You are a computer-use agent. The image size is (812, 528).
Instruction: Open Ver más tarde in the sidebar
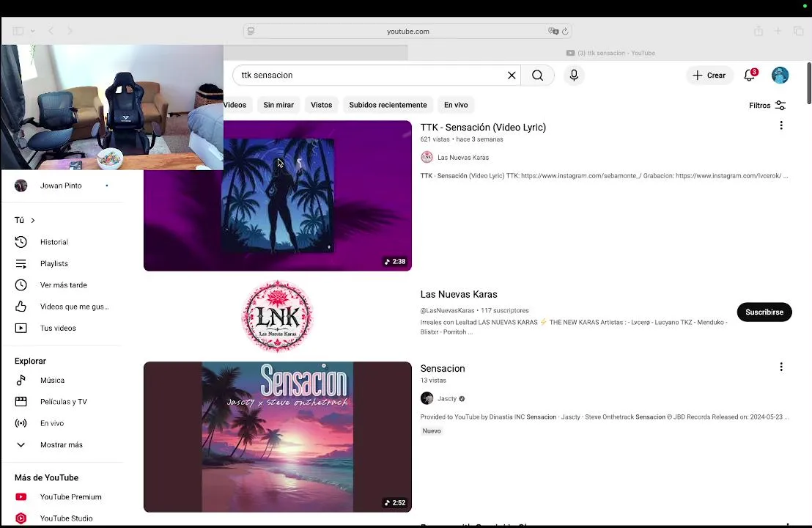coord(62,285)
